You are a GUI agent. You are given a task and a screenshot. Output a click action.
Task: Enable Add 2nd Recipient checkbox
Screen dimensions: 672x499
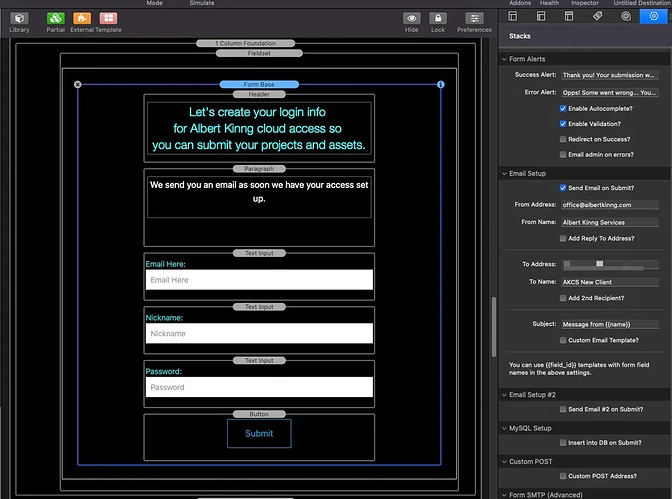click(563, 298)
